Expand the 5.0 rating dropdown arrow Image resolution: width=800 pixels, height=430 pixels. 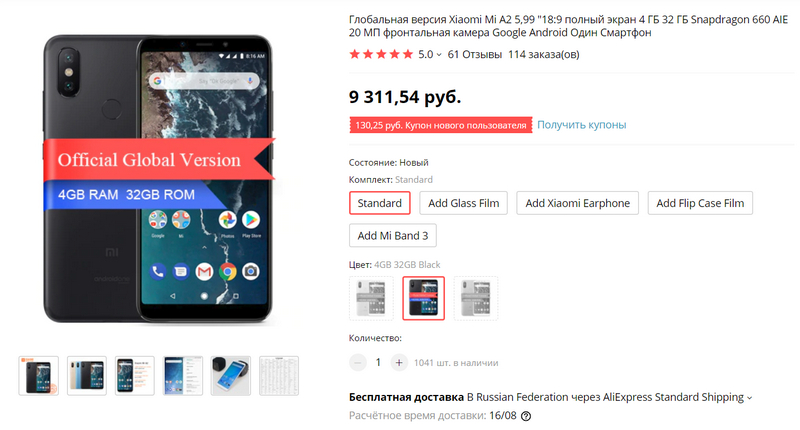pos(439,55)
